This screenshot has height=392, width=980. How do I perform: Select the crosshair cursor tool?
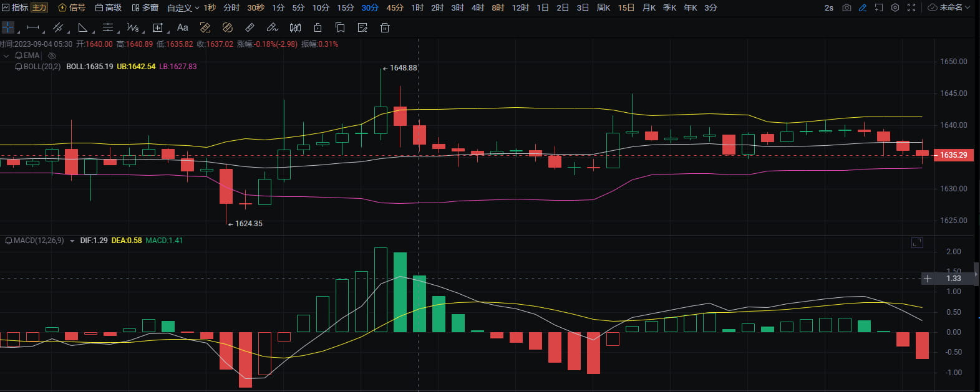[7, 27]
